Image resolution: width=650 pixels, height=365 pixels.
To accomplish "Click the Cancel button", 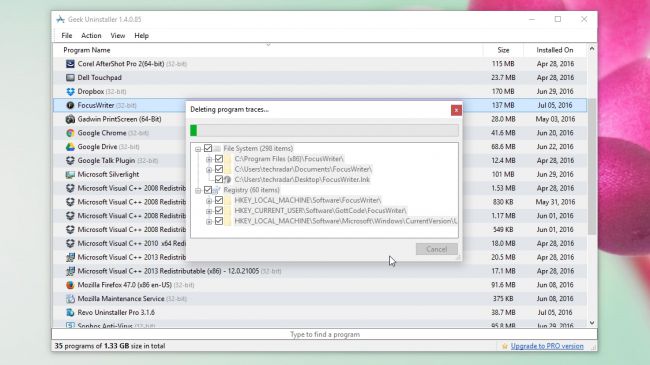I will 437,249.
